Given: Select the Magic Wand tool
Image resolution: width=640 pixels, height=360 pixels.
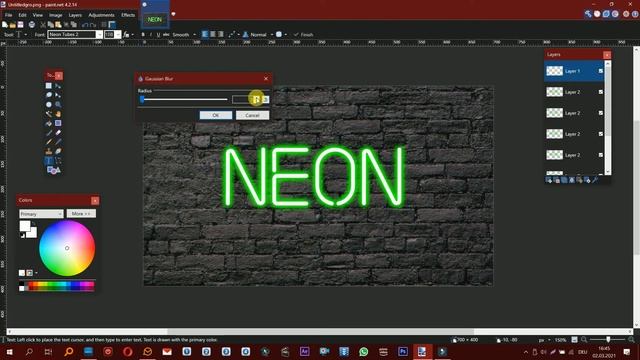Looking at the screenshot, I should pos(49,114).
